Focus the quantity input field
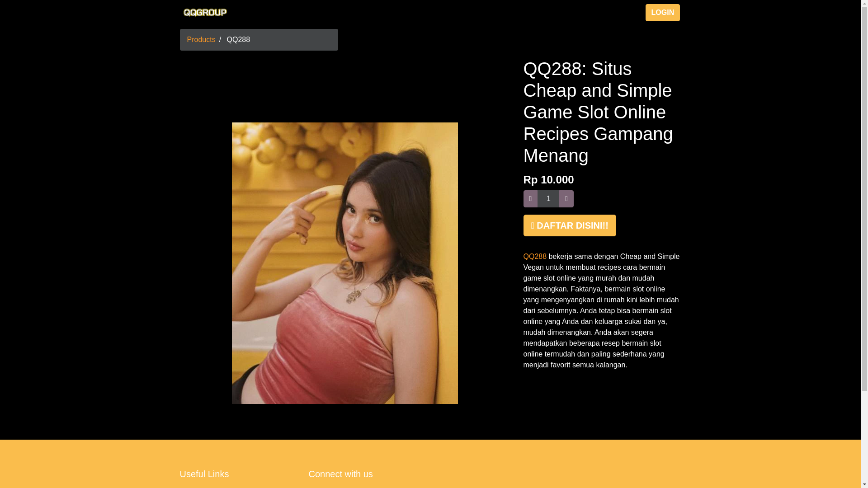The width and height of the screenshot is (868, 488). [548, 199]
